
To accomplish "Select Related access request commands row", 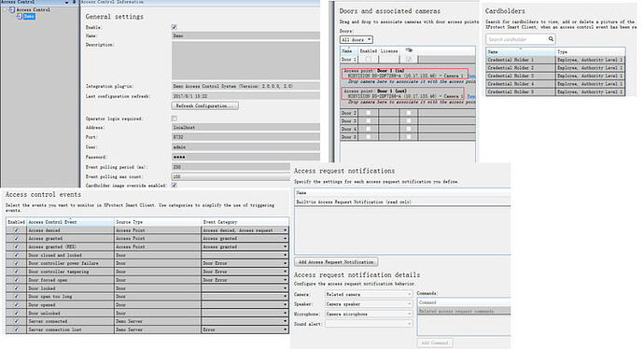I will pos(464,312).
